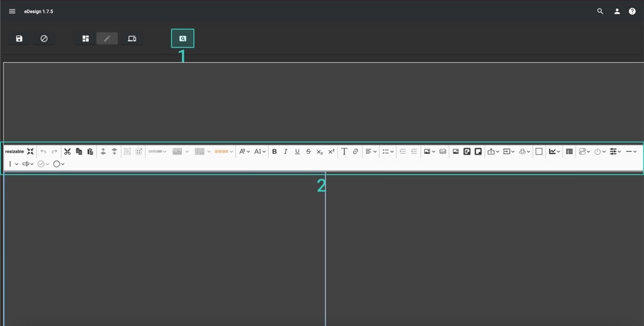644x326 pixels.
Task: Click the help question mark button
Action: coord(632,11)
